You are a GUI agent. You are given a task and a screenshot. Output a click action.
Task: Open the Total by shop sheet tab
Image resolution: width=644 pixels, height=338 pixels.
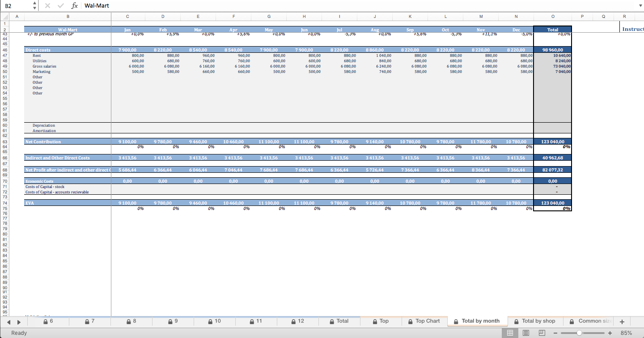535,321
